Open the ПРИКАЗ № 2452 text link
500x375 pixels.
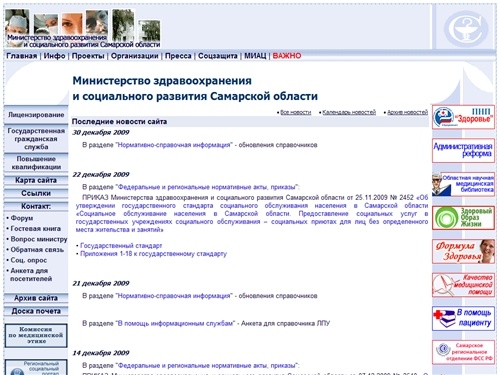coord(252,214)
